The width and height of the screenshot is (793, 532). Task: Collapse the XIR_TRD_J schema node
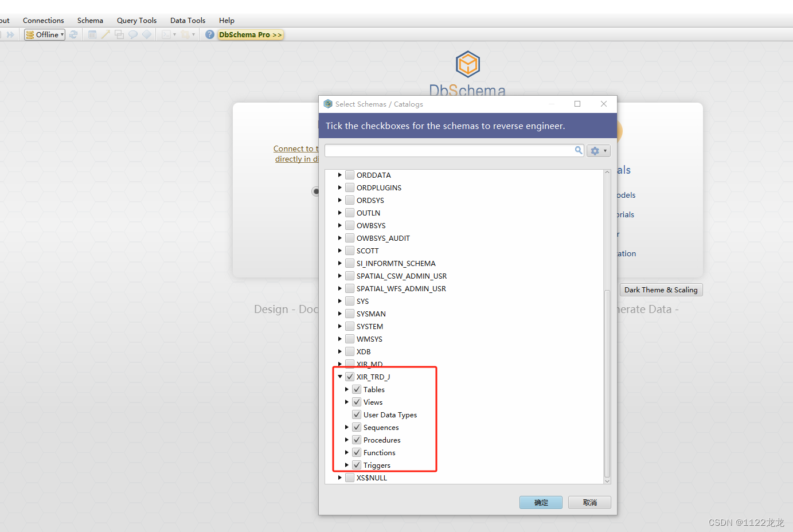pyautogui.click(x=340, y=377)
